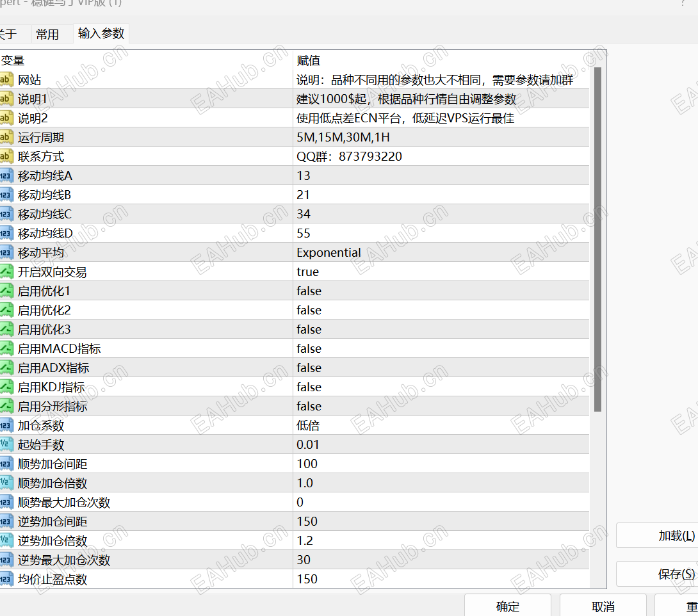Click the integer icon beside 移动均线B
This screenshot has height=616, width=698.
(6, 195)
